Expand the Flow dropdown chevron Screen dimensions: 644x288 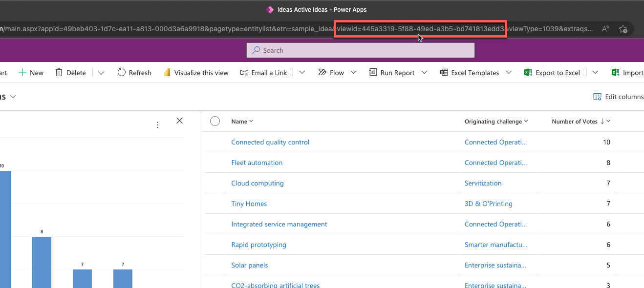click(x=353, y=72)
